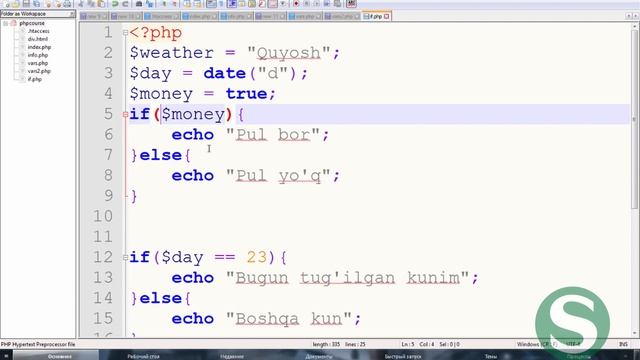Click "Основное" on the bottom bar

click(60, 356)
